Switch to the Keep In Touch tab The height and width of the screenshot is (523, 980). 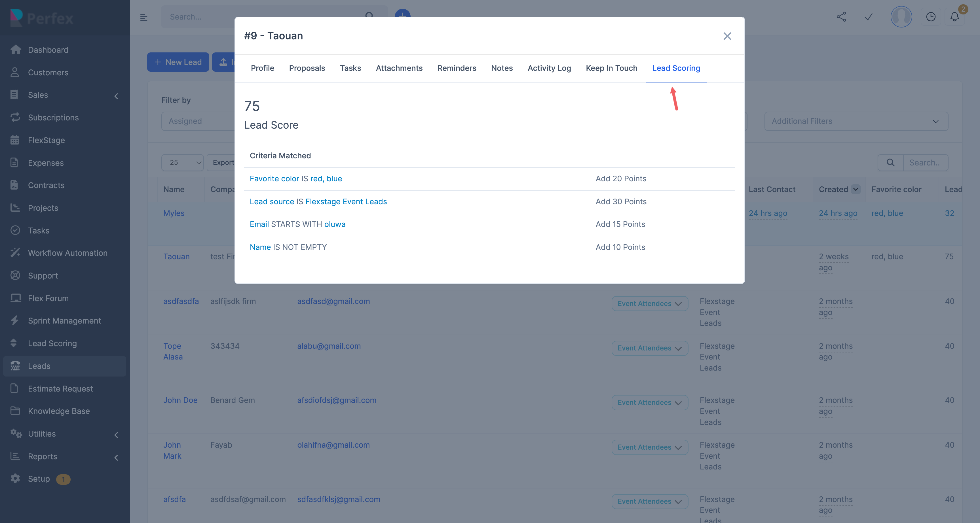point(611,68)
